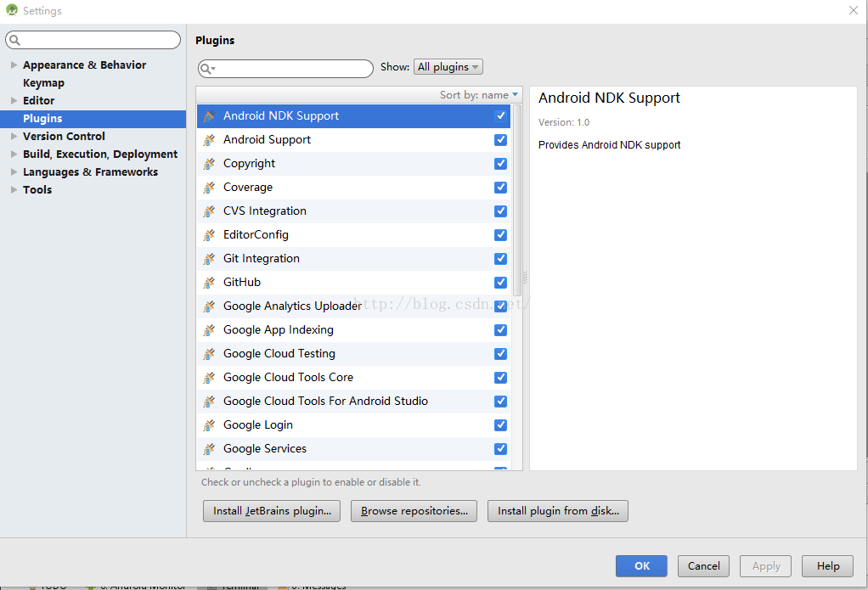Click the settings search input field

(x=93, y=40)
